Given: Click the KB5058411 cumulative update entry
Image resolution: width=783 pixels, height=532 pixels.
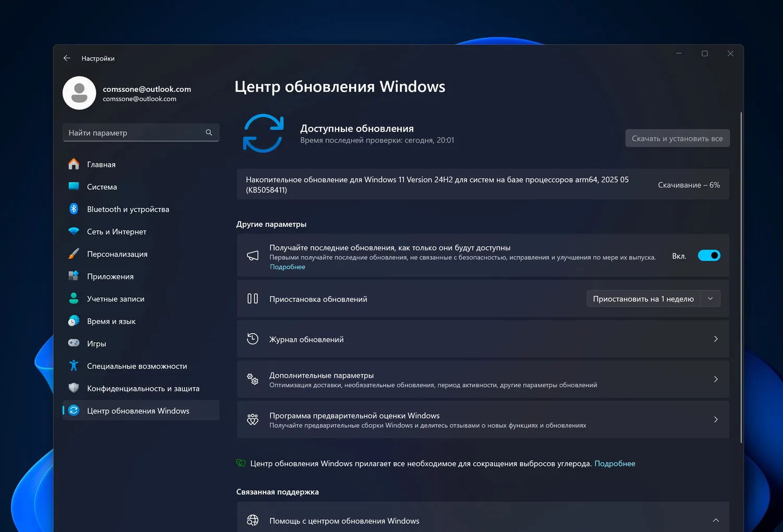Looking at the screenshot, I should coord(483,185).
